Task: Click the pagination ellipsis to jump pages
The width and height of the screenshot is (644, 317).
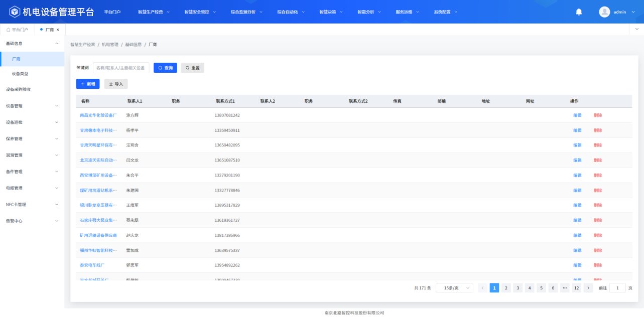Action: [565, 288]
